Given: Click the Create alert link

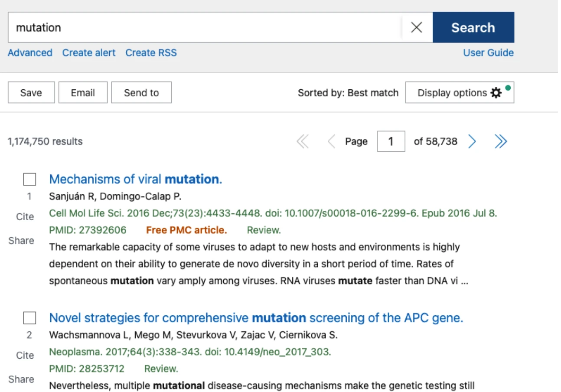Looking at the screenshot, I should pos(89,53).
